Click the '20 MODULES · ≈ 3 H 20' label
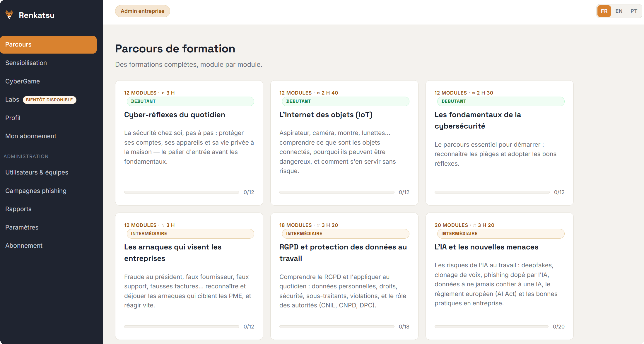 click(464, 225)
